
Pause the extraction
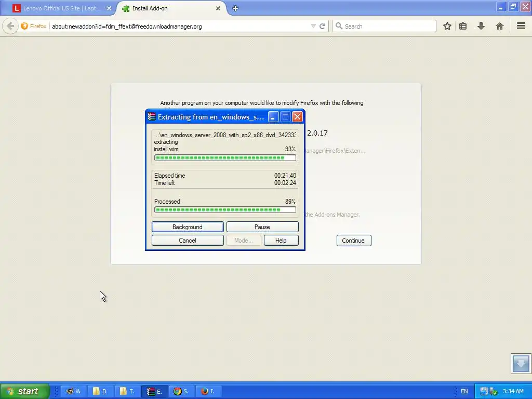(x=262, y=227)
